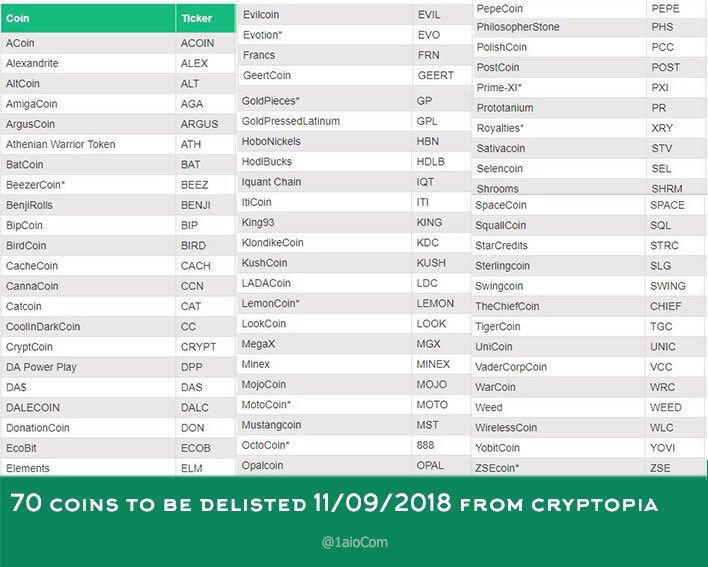Open GoldPressedLatinum coin name
The width and height of the screenshot is (708, 567).
pyautogui.click(x=291, y=121)
